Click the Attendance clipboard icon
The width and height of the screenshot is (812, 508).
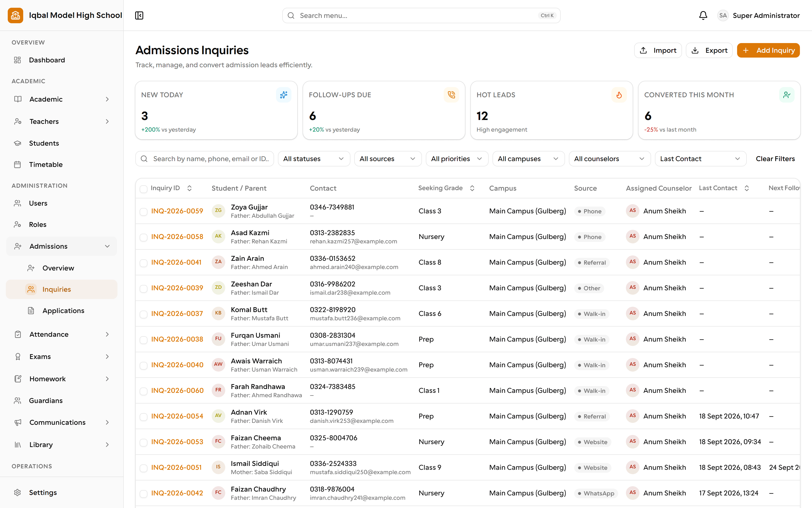(18, 334)
